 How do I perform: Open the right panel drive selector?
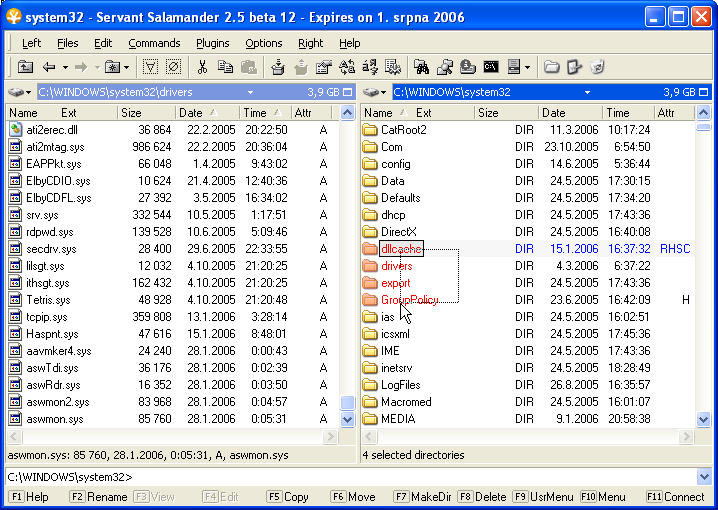375,92
